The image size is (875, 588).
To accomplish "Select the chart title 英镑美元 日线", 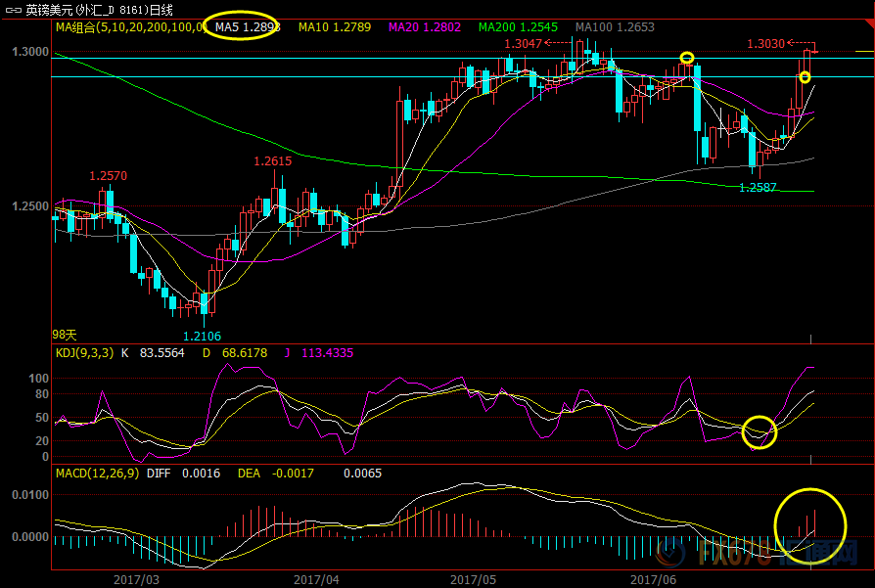I will click(99, 10).
